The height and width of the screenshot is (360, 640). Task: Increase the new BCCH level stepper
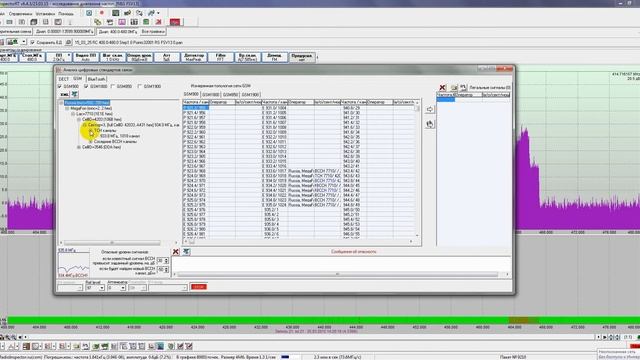point(166,268)
